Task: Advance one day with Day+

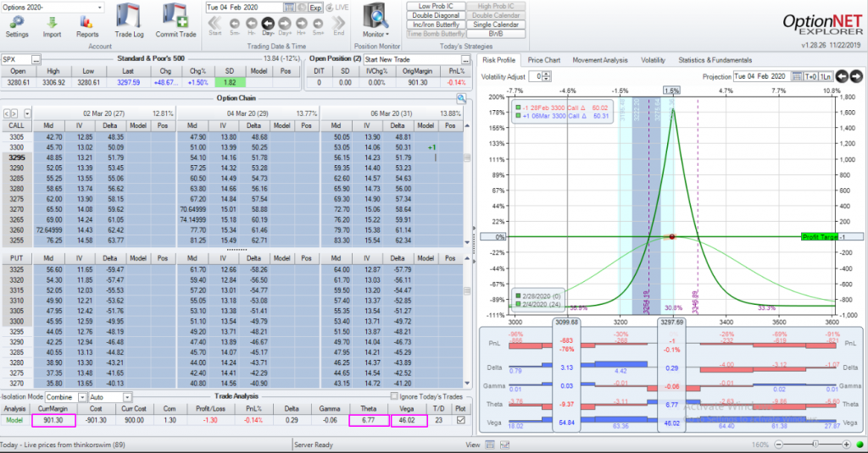Action: pyautogui.click(x=285, y=23)
